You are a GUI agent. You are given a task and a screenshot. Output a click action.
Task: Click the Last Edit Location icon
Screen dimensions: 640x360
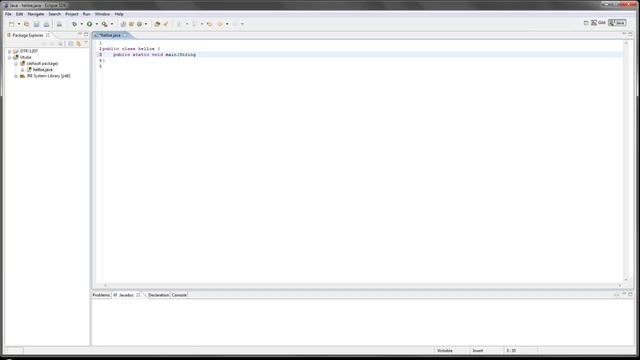click(209, 24)
